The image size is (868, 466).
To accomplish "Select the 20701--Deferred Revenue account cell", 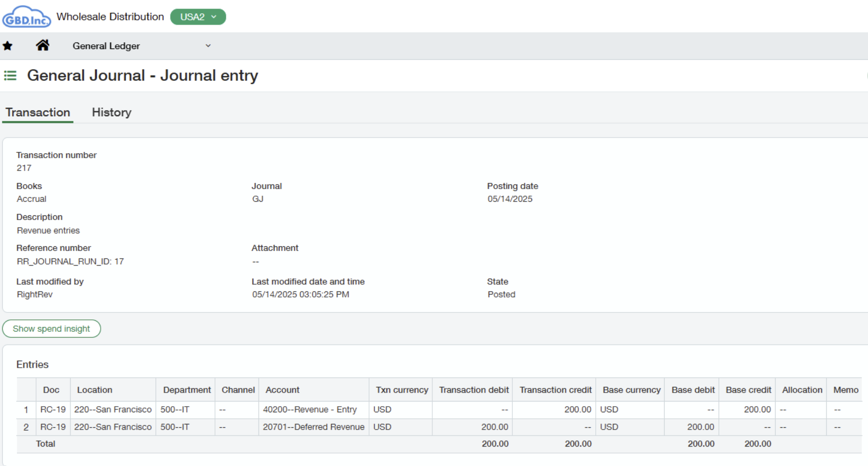I will [x=314, y=427].
